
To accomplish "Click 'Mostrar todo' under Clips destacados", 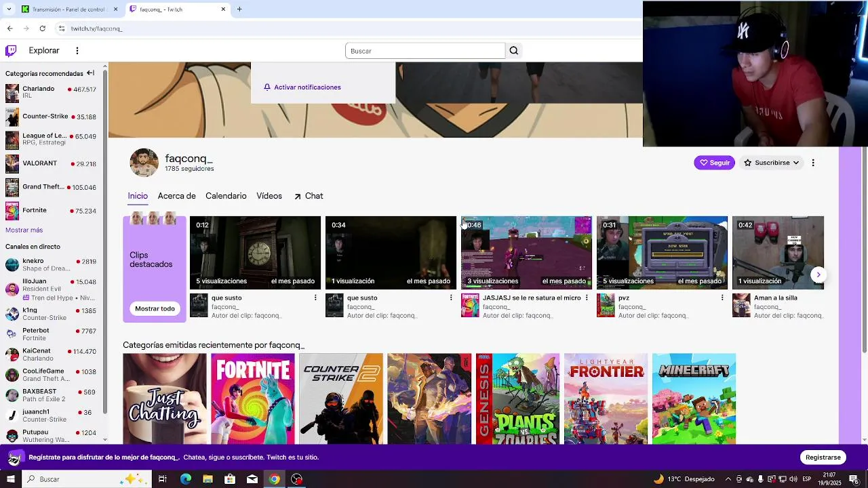I will tap(155, 308).
